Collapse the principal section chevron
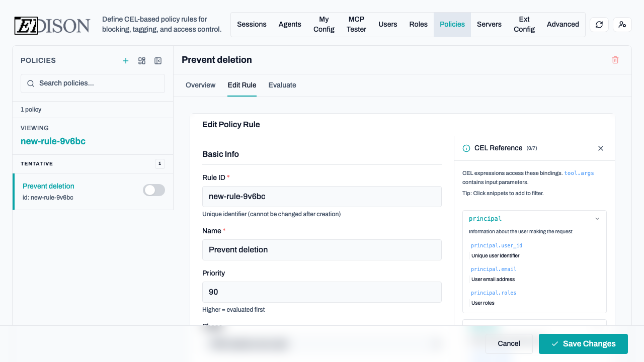The width and height of the screenshot is (644, 362). tap(597, 219)
